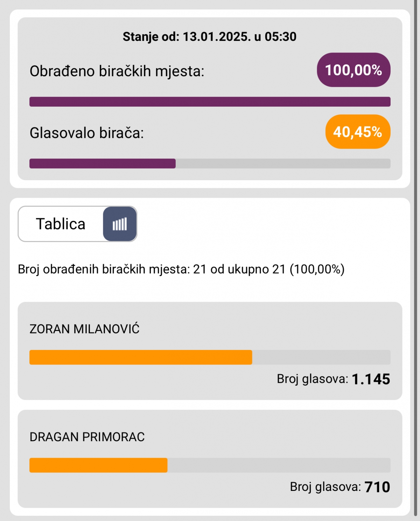
Task: Click the orange 40,45% turnout badge
Action: pos(358,132)
